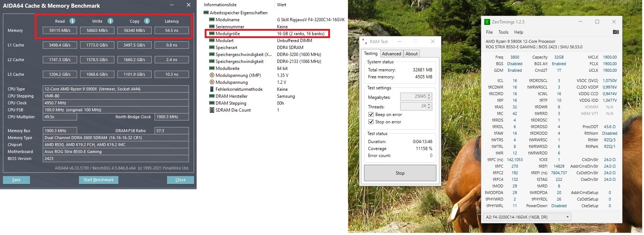Click the Stop button in RAM Test
Viewport: 644px width, 235px height.
(x=400, y=173)
